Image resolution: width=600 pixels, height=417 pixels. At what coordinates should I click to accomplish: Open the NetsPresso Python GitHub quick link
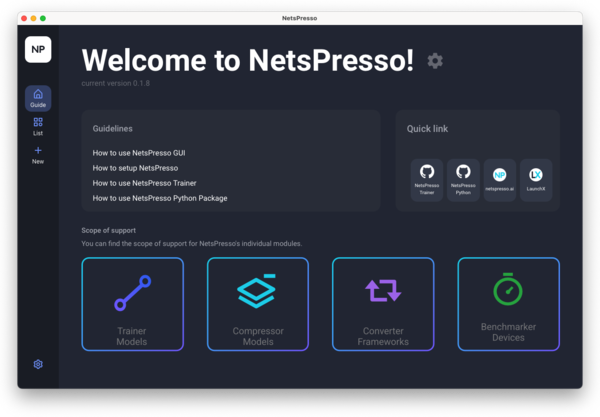(463, 180)
